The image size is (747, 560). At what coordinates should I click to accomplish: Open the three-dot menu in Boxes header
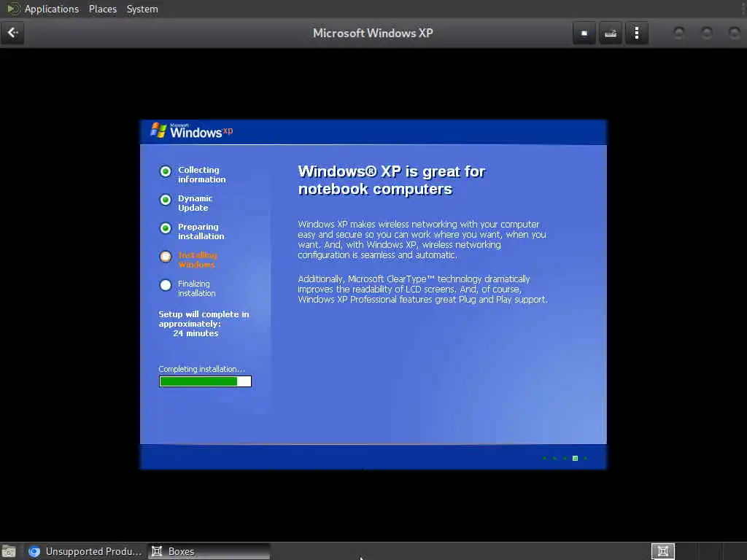(636, 33)
